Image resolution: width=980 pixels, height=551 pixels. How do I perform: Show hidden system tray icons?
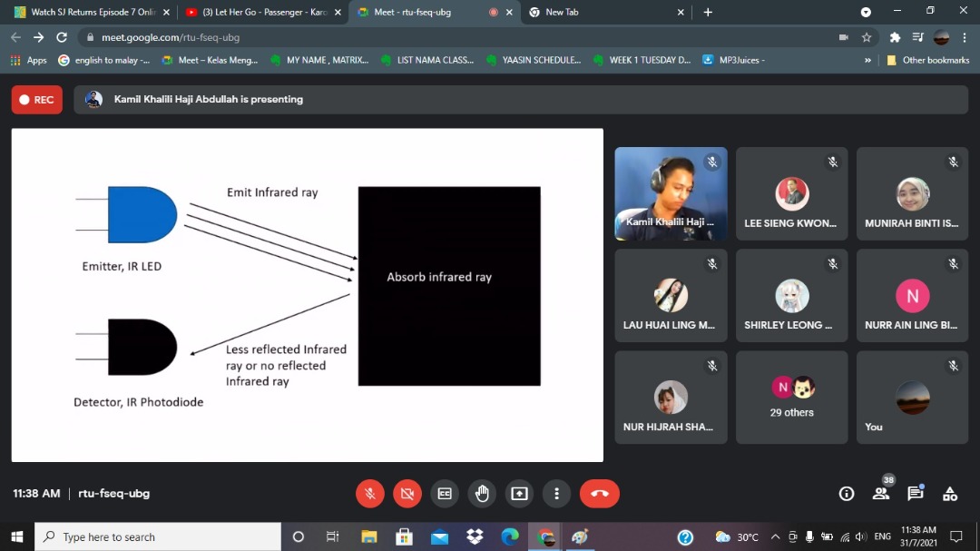[x=775, y=536]
